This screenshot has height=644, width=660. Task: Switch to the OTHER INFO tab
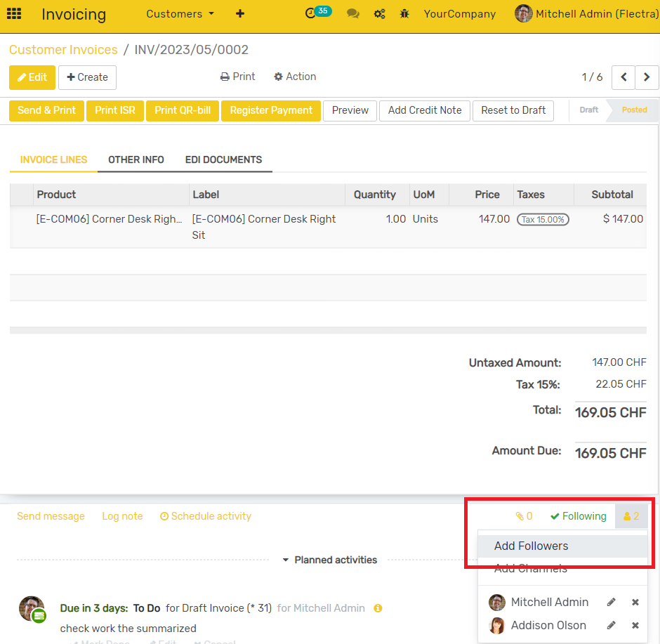pyautogui.click(x=136, y=159)
